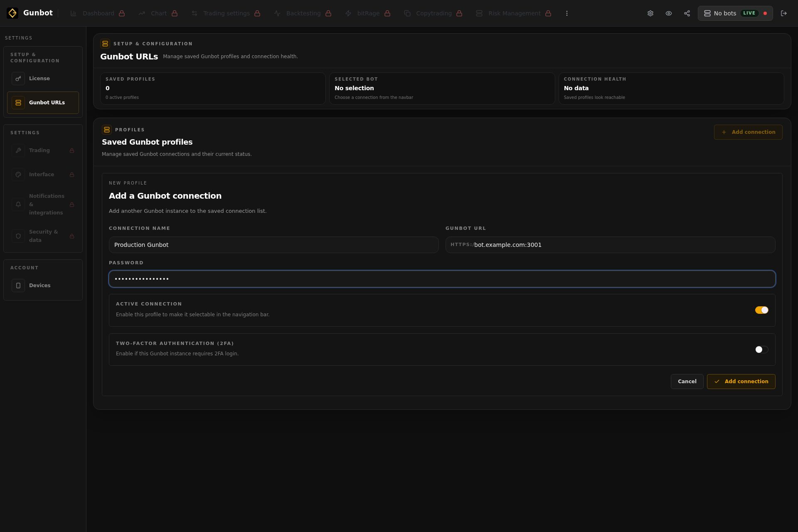Image resolution: width=798 pixels, height=532 pixels.
Task: Click the lock icon next to Copytrading
Action: pos(459,13)
